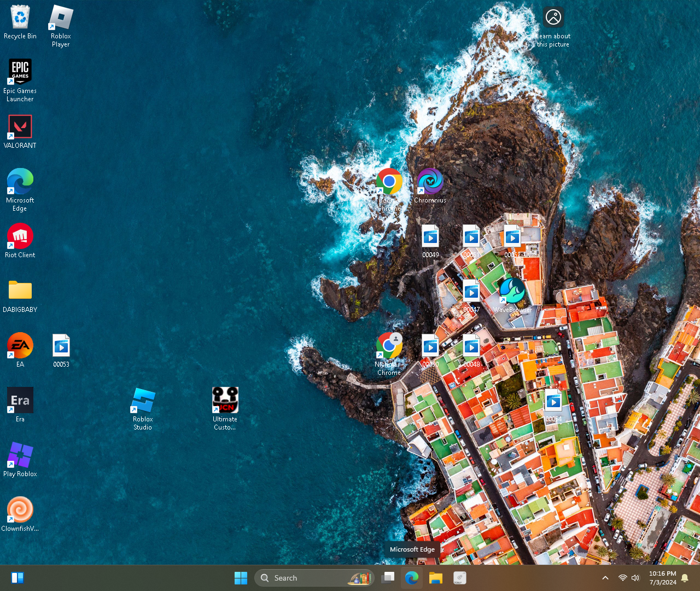
Task: Click the volume speaker tray icon
Action: (635, 578)
